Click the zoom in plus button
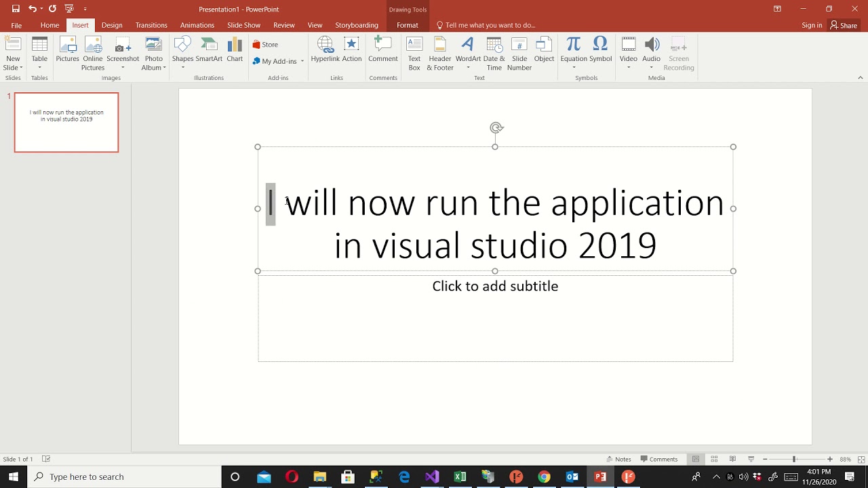Screen dimensions: 868x488 (x=829, y=459)
